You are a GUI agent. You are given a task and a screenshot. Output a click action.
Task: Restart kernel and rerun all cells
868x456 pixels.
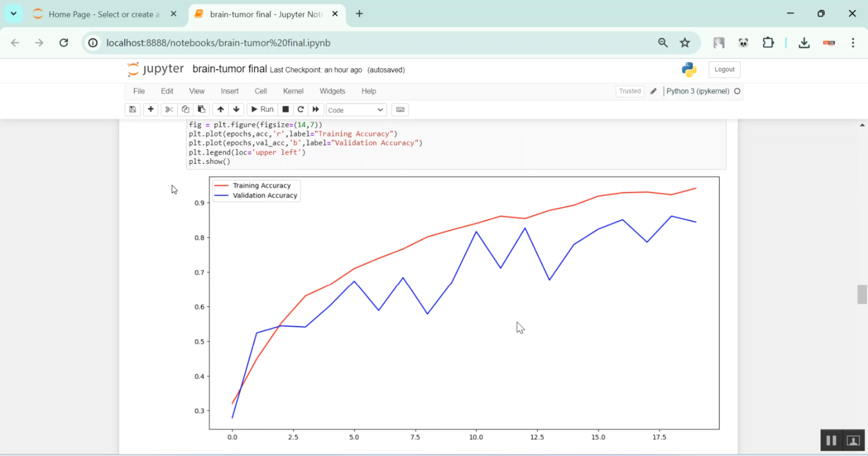(315, 109)
